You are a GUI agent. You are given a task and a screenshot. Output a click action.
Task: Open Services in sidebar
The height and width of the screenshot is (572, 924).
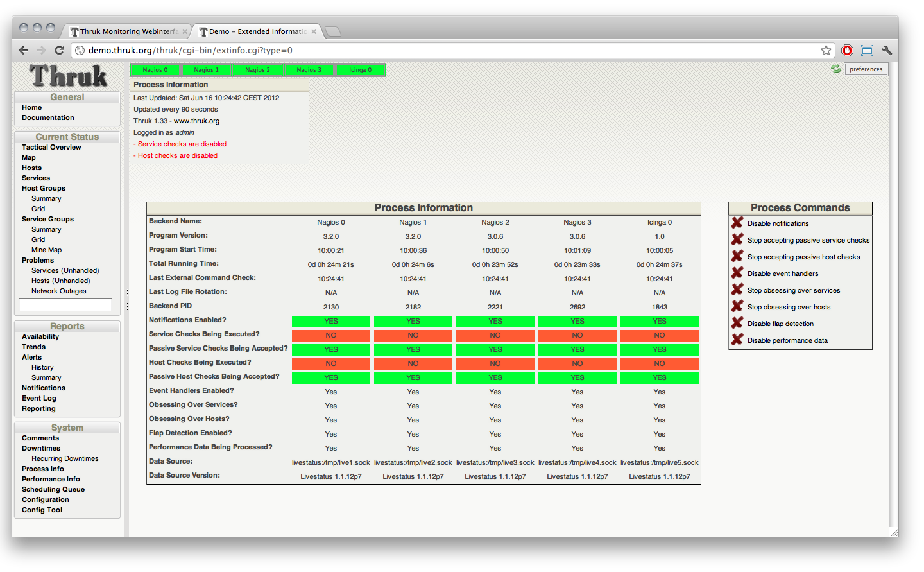click(x=36, y=178)
